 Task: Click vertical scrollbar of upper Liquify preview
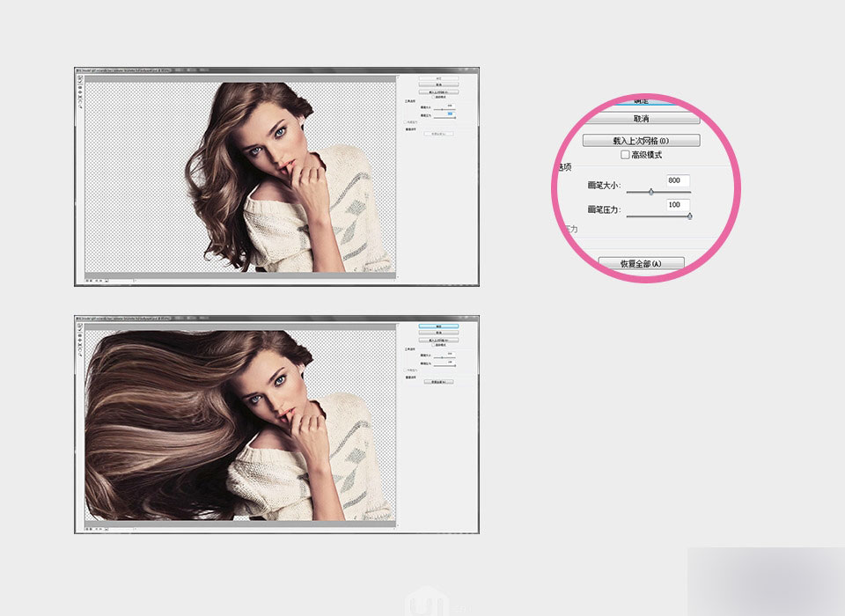pyautogui.click(x=398, y=177)
